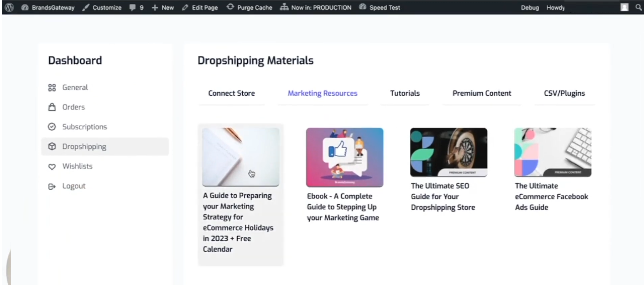
Task: Click 'The Ultimate eCommerce Facebook Ads Guide' title
Action: [551, 196]
